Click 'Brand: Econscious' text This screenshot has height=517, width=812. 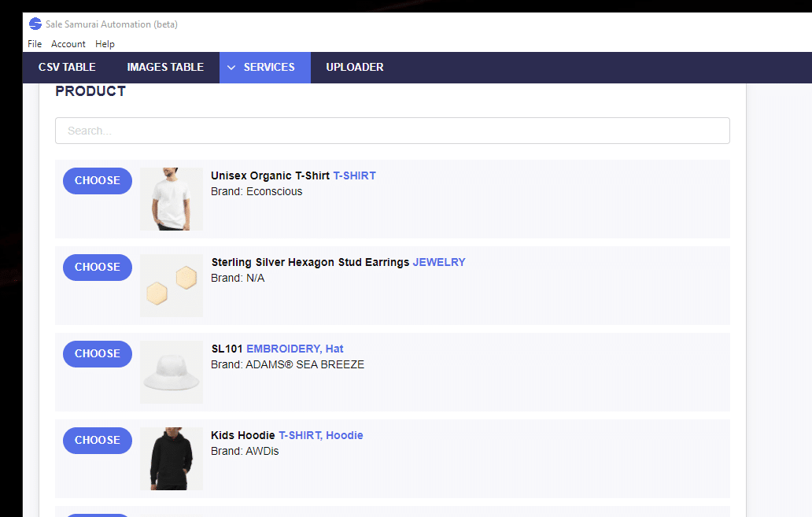pos(257,191)
